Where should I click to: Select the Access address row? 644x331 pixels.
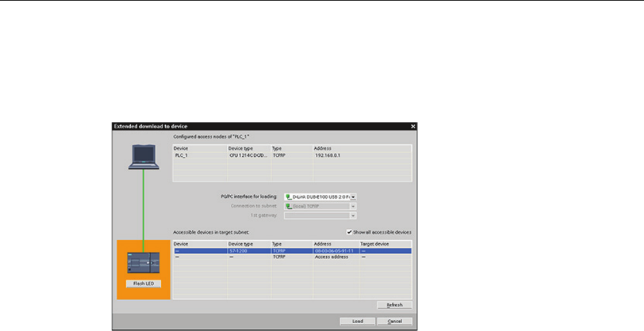coord(292,257)
